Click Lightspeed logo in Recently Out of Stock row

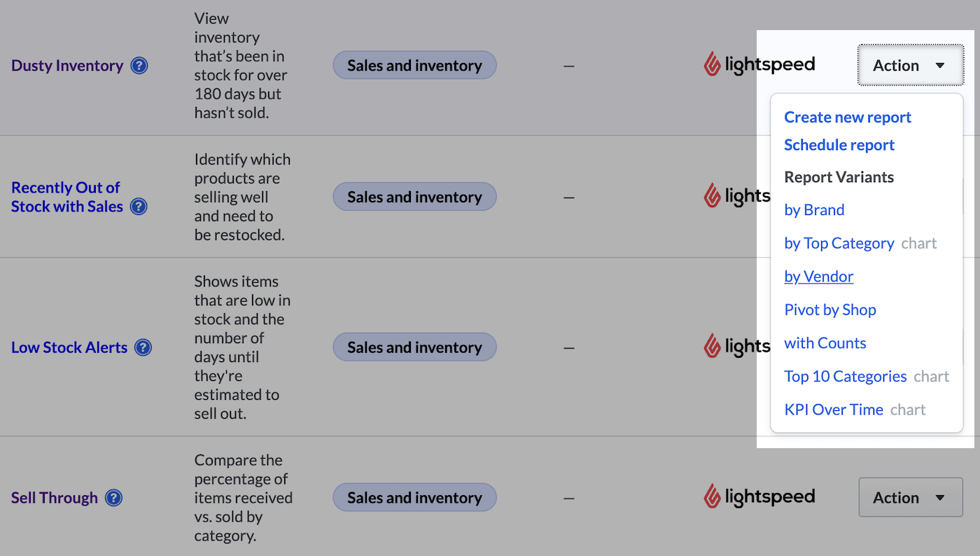[x=736, y=196]
